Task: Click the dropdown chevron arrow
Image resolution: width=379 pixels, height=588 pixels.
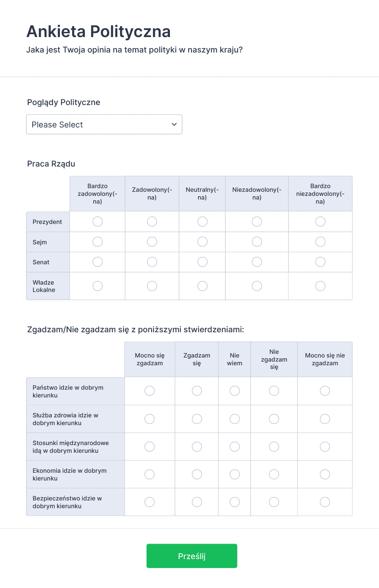Action: [174, 124]
